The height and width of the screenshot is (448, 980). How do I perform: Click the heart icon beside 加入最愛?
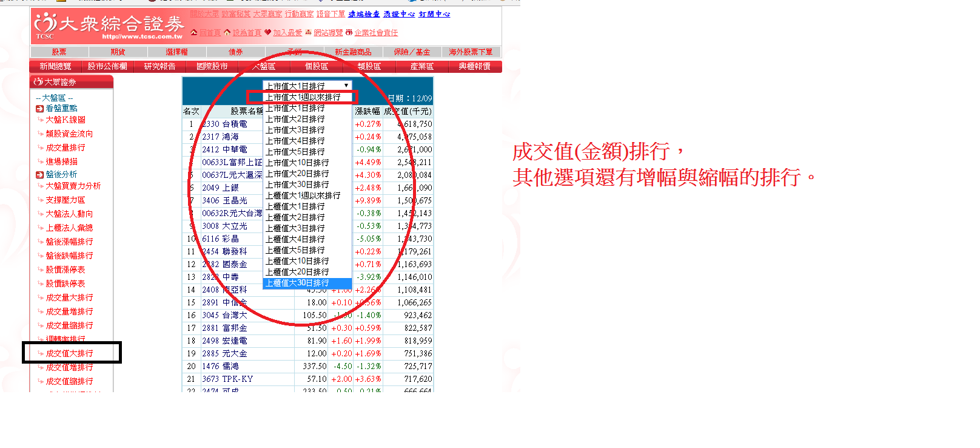pos(268,32)
